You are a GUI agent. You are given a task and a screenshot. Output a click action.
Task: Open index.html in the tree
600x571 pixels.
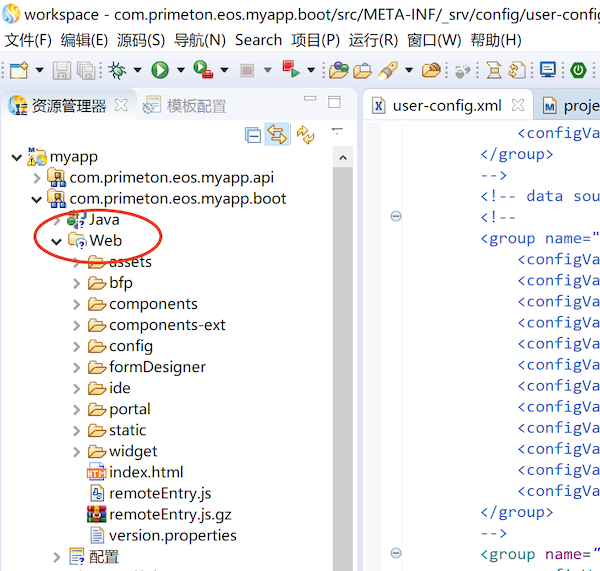click(145, 472)
